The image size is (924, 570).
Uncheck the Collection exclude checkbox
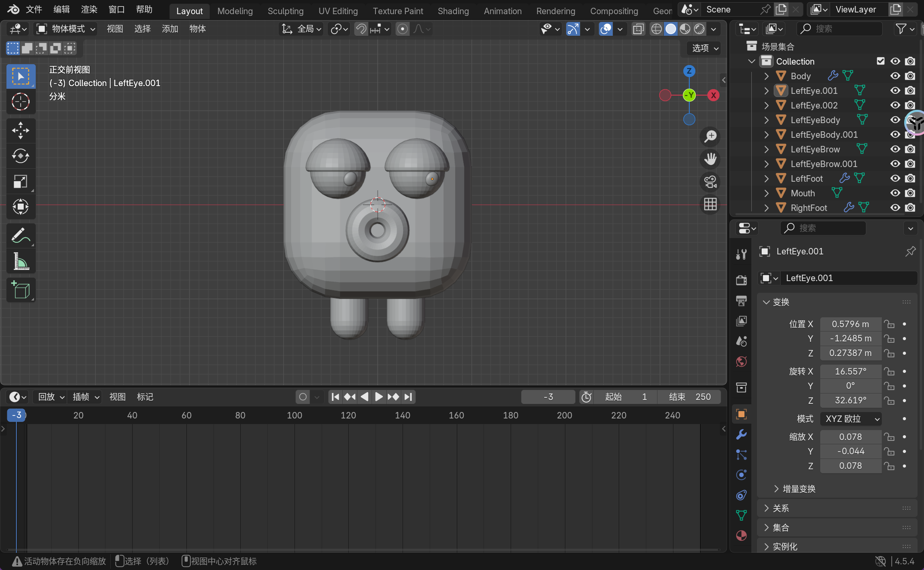tap(881, 61)
